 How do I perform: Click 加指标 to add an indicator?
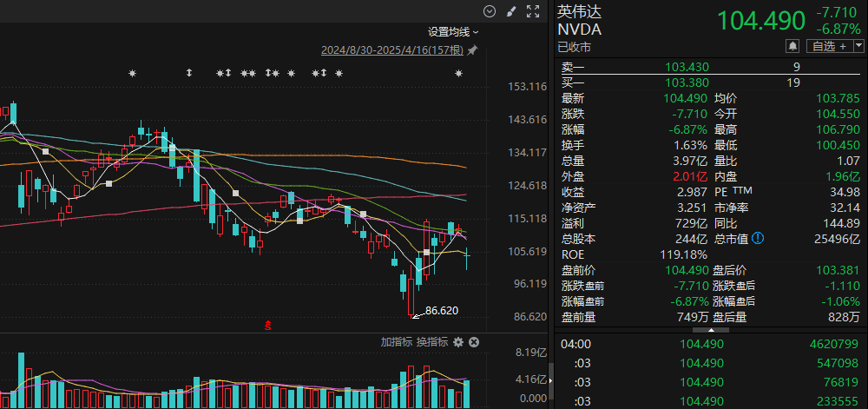click(396, 342)
